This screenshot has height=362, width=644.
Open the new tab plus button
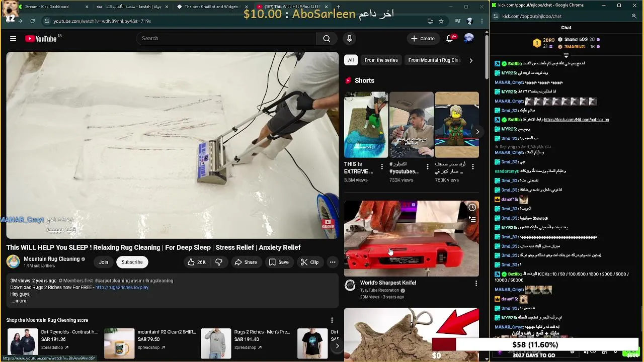tap(338, 7)
